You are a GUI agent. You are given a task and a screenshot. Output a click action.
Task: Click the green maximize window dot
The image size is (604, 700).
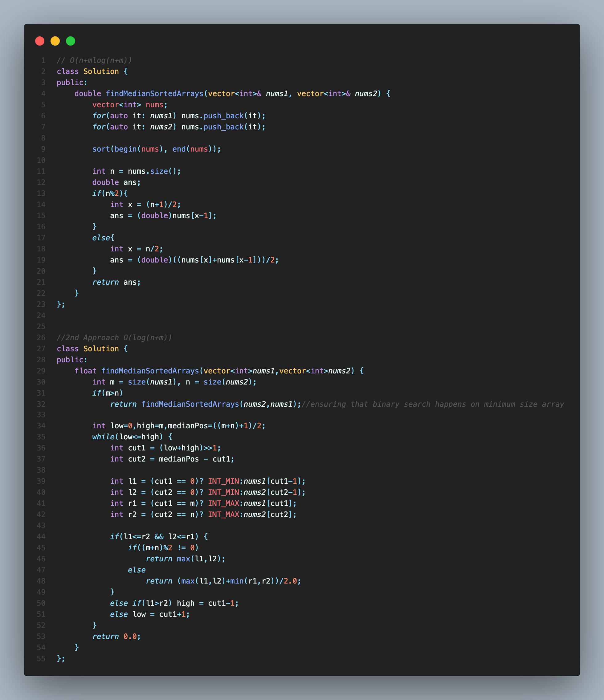tap(70, 41)
